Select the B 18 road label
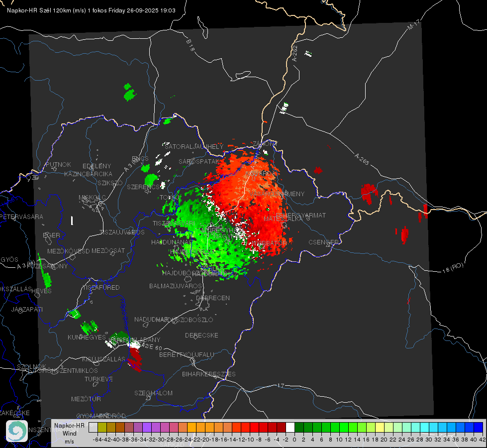Screen dimensions: 487x448 [x=190, y=45]
